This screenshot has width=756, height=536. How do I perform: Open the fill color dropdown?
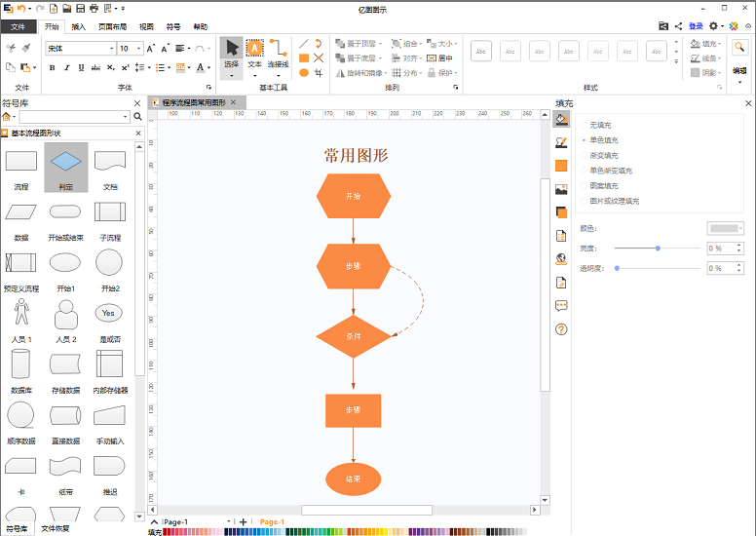(725, 229)
